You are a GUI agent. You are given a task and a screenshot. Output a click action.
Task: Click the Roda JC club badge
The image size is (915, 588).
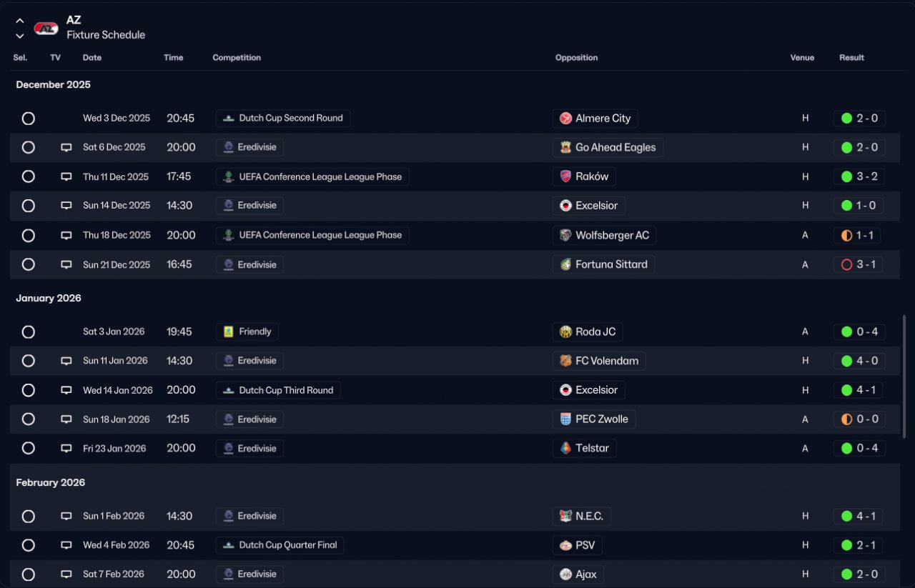[x=565, y=332]
